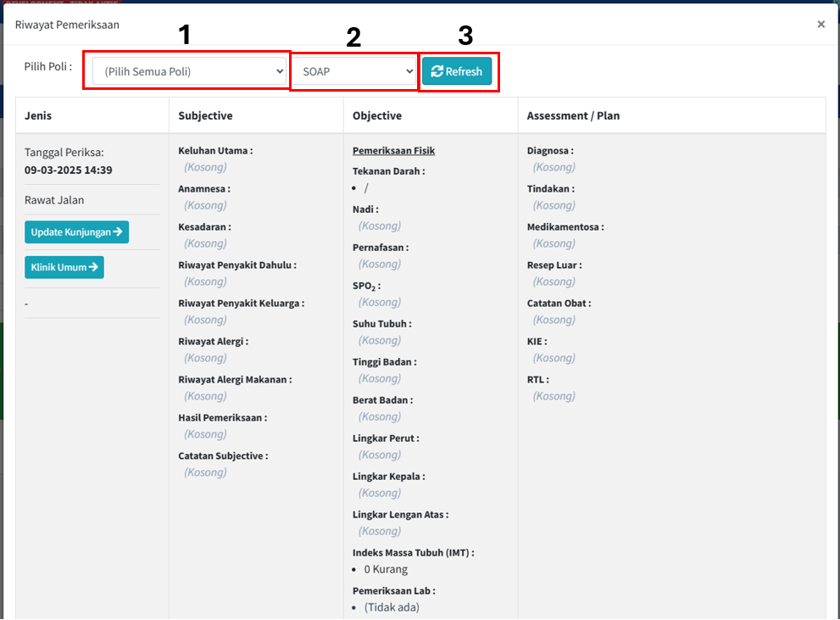
Task: Click the "Pilih Poli :" label
Action: 47,66
